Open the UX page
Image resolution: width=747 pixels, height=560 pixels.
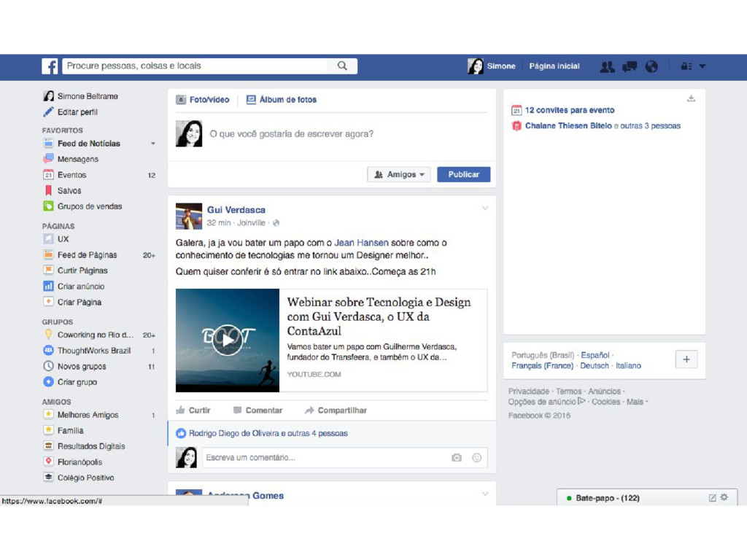click(x=63, y=239)
